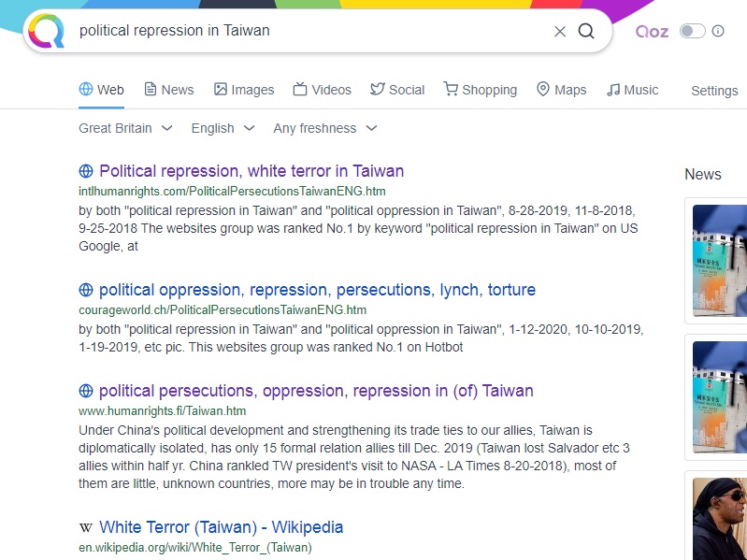Open 'Political repression, white terror in Taiwan' result
This screenshot has width=747, height=560.
click(251, 171)
